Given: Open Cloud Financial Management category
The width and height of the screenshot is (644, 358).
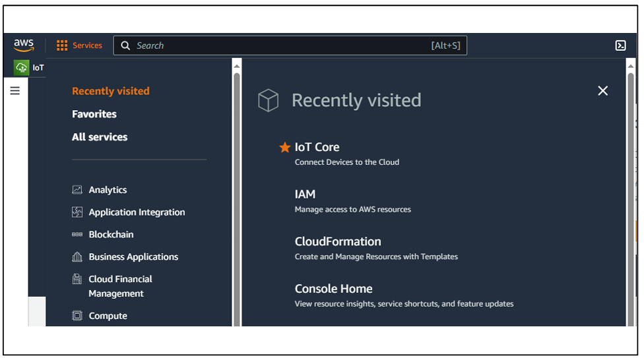Looking at the screenshot, I should click(x=120, y=286).
